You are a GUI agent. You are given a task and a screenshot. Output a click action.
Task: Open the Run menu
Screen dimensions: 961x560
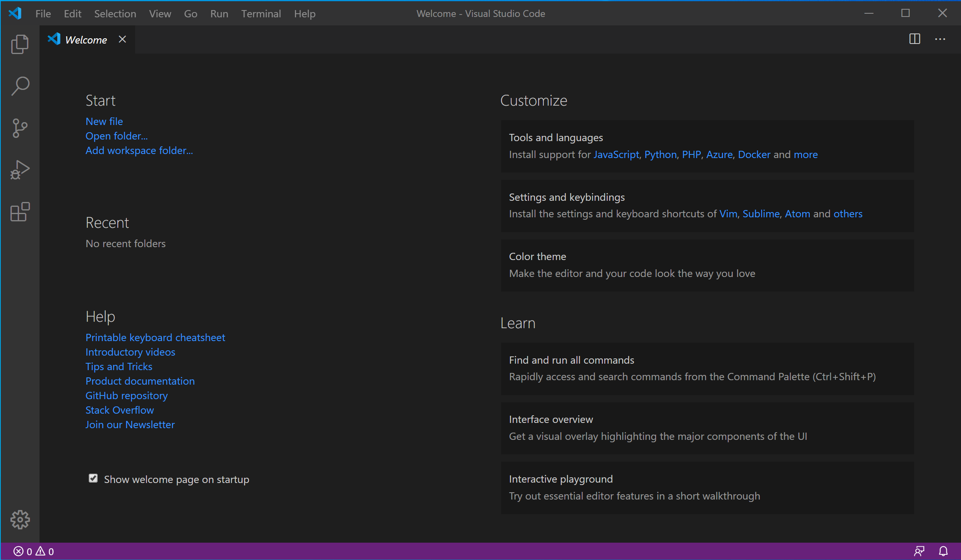click(219, 14)
